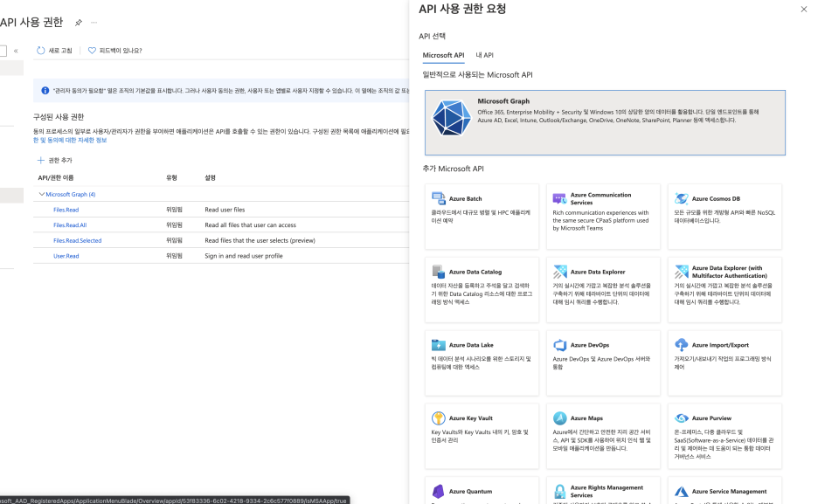Collapse the Microsoft Graph (4) group
Image resolution: width=818 pixels, height=504 pixels.
[42, 194]
